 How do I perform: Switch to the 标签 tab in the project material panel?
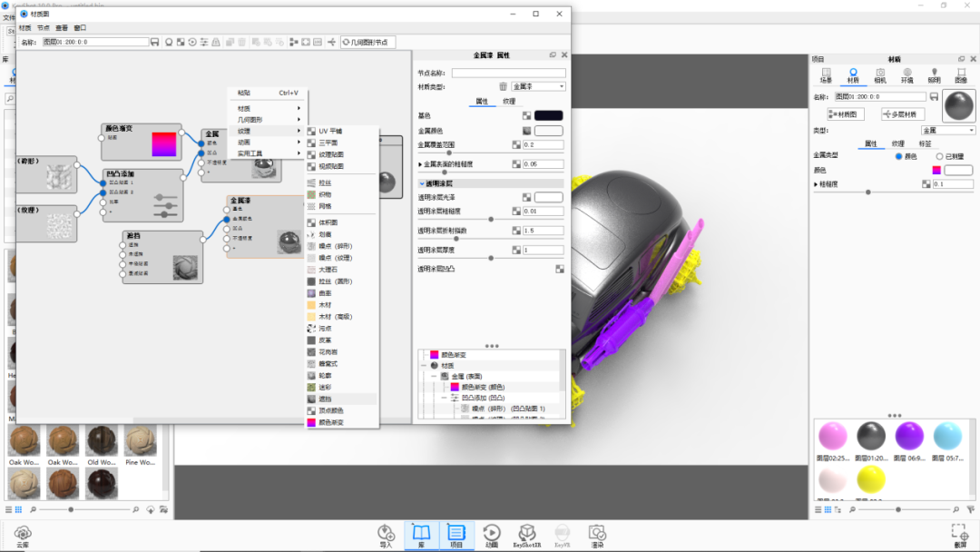[925, 143]
